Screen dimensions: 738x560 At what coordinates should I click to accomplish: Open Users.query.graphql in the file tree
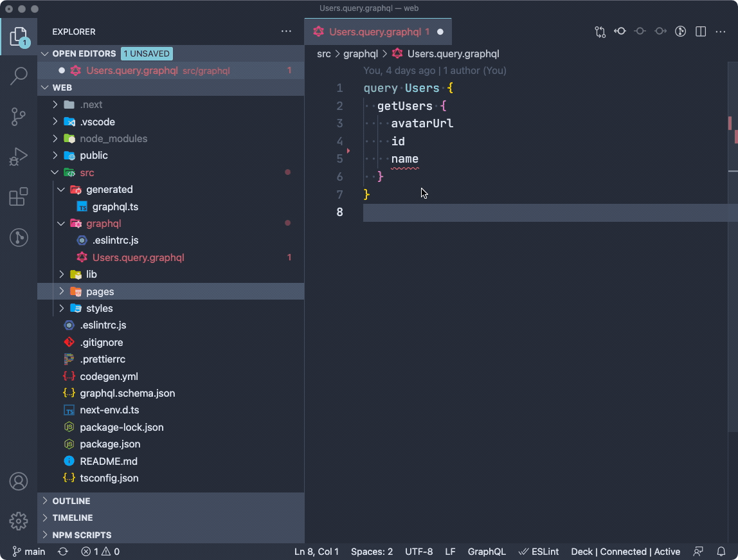tap(170, 257)
